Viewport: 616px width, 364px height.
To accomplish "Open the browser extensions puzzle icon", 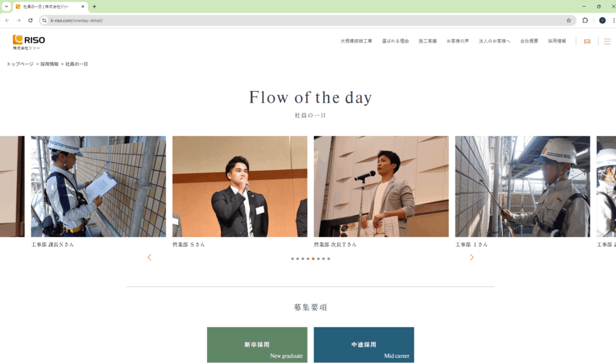I will pos(585,20).
